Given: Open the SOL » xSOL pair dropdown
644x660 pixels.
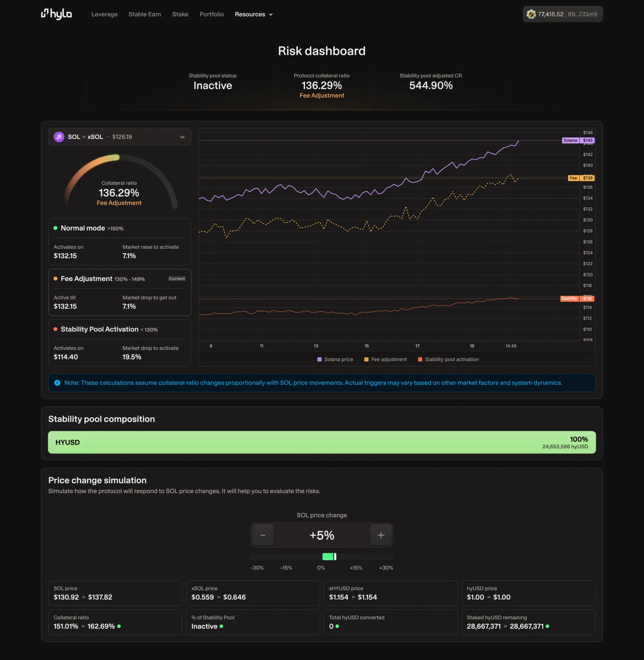Looking at the screenshot, I should [x=120, y=137].
